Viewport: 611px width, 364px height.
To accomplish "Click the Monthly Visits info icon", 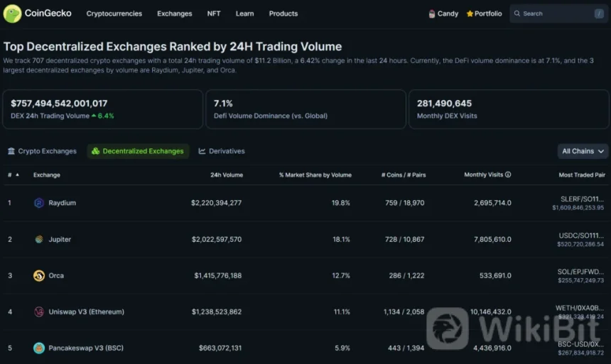I will coord(508,175).
